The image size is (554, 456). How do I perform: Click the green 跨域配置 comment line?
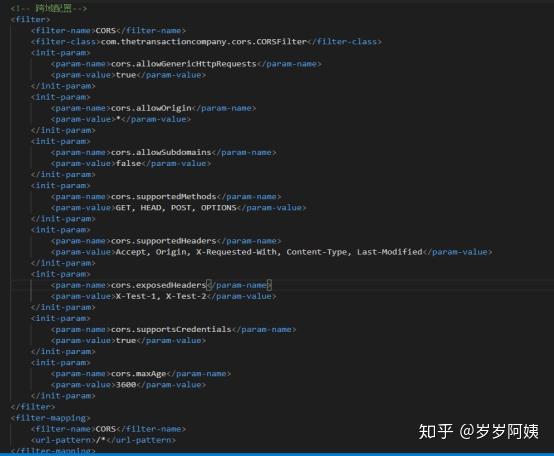pyautogui.click(x=49, y=8)
